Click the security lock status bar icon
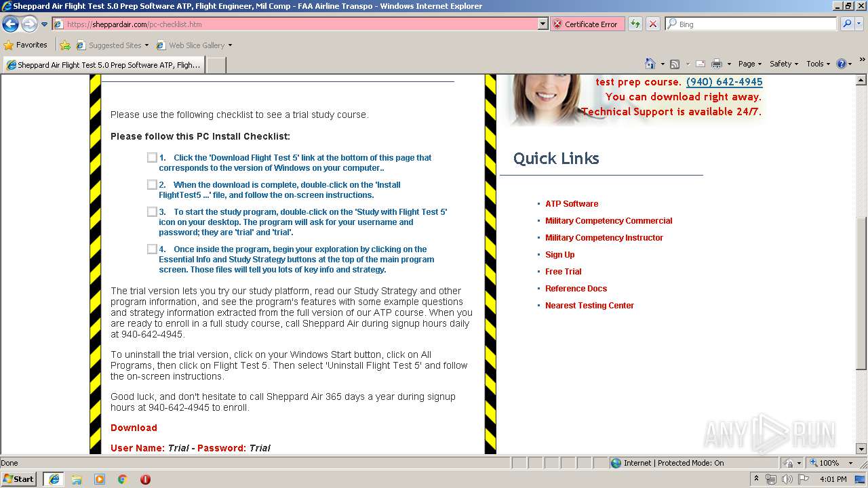Viewport: 868px width, 488px height. [789, 463]
